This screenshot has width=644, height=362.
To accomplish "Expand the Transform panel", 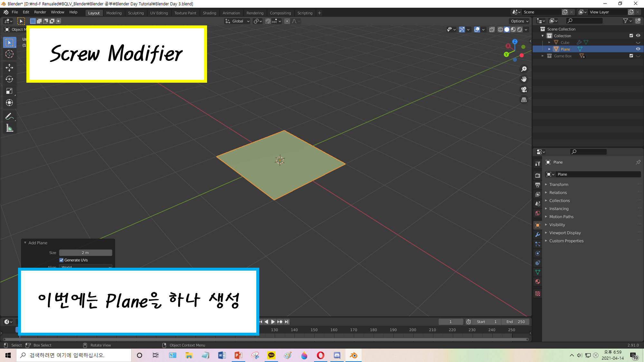I will click(x=559, y=184).
